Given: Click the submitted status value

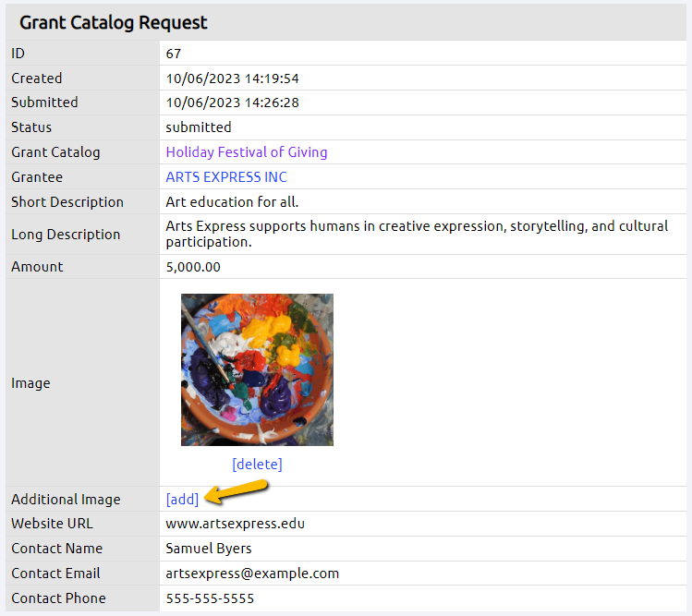Looking at the screenshot, I should coord(198,127).
